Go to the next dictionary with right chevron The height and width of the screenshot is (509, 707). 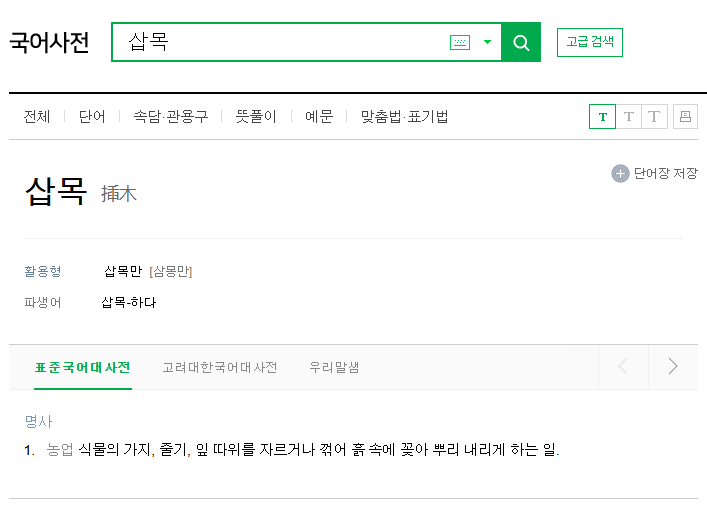(x=673, y=367)
